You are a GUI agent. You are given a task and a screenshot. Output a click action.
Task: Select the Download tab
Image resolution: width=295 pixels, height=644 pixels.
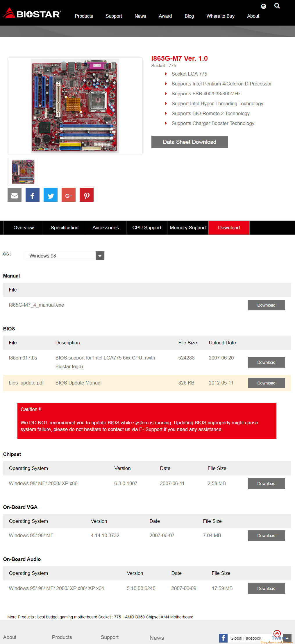(x=229, y=228)
